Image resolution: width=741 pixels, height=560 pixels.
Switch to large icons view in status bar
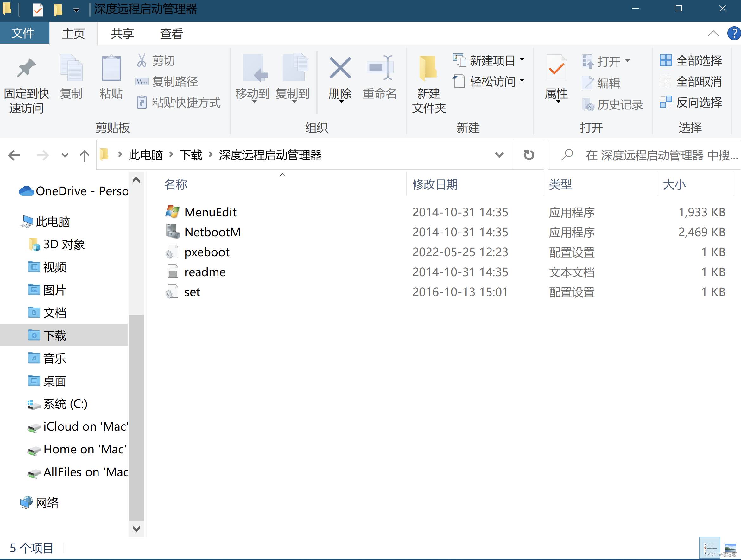pos(730,548)
